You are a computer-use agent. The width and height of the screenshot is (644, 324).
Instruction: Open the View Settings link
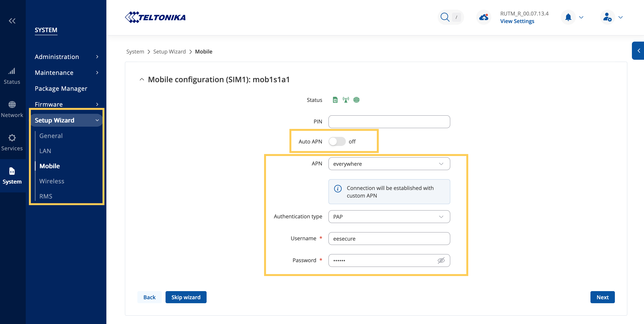click(517, 21)
